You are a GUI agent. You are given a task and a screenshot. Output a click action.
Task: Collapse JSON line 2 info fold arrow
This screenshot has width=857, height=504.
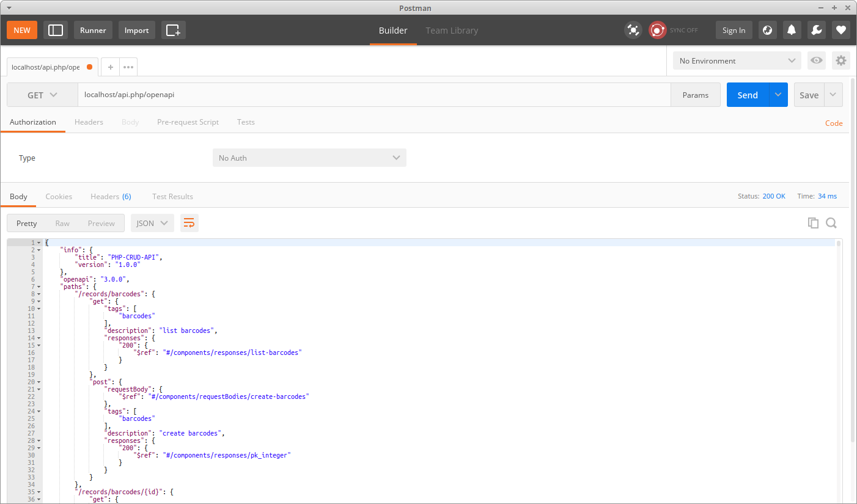click(39, 250)
